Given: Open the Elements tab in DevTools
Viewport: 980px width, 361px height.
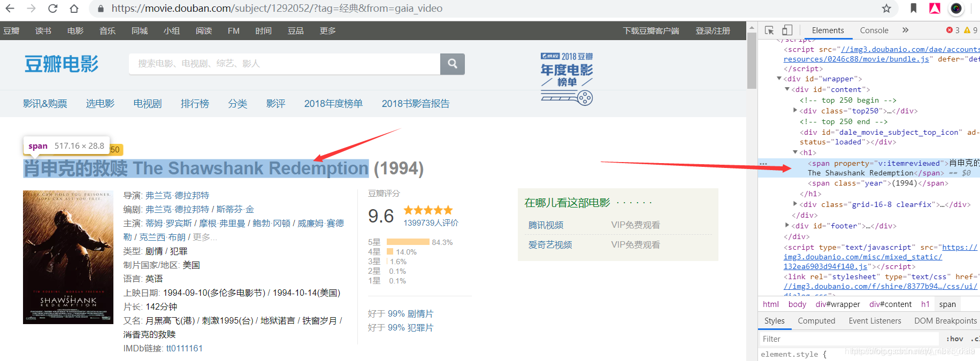Looking at the screenshot, I should [828, 30].
